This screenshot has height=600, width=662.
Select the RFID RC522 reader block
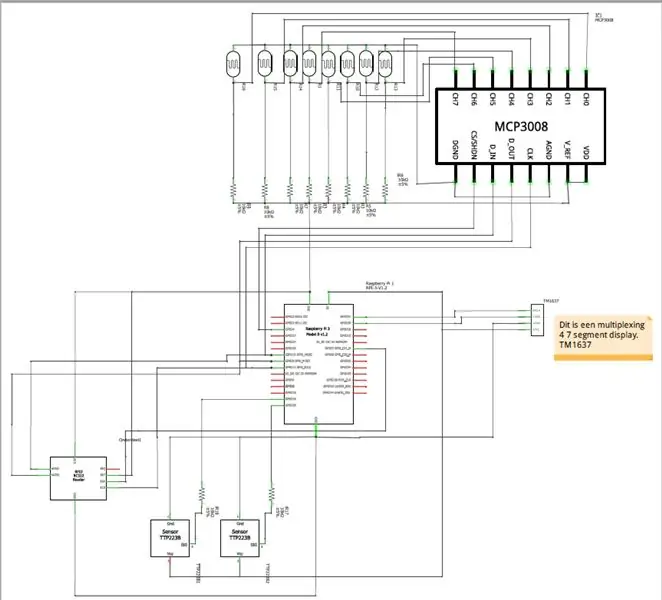(78, 478)
